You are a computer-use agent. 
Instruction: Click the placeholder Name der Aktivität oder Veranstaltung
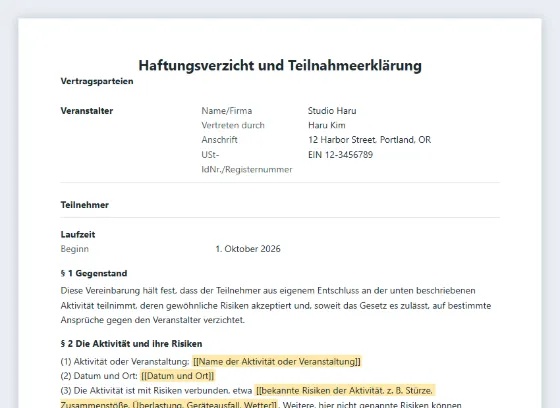pyautogui.click(x=277, y=362)
